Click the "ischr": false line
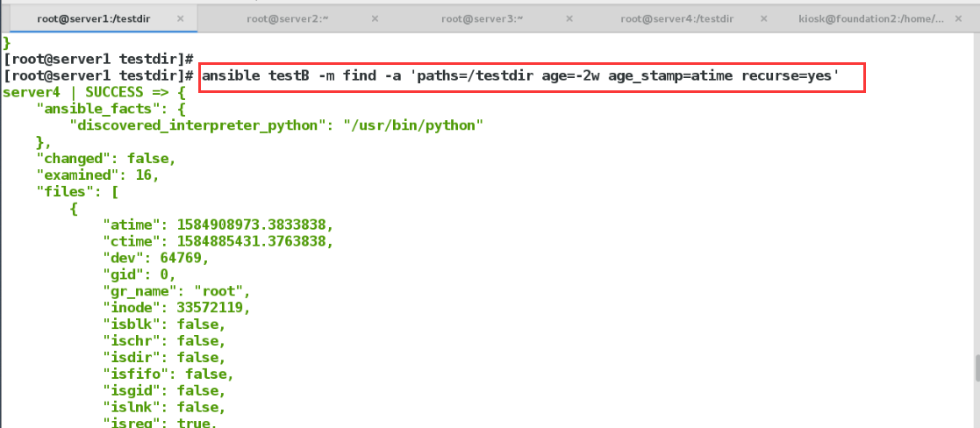 pos(164,340)
